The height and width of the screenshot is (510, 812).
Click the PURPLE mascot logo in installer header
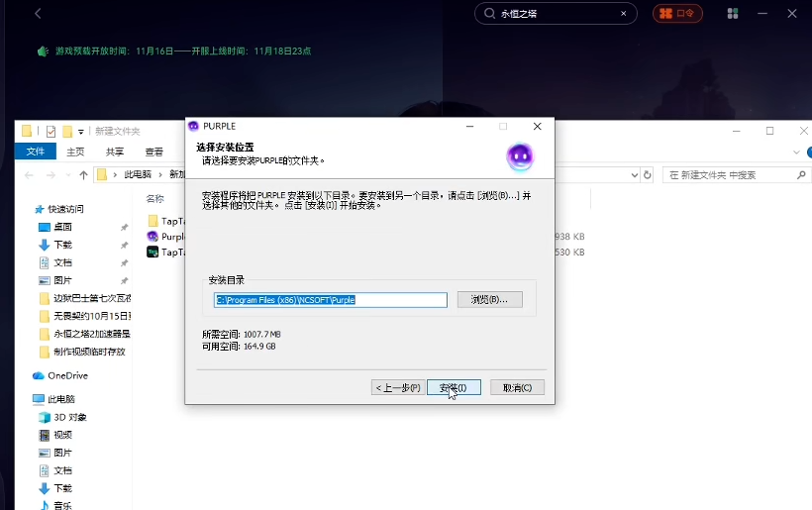pos(520,155)
